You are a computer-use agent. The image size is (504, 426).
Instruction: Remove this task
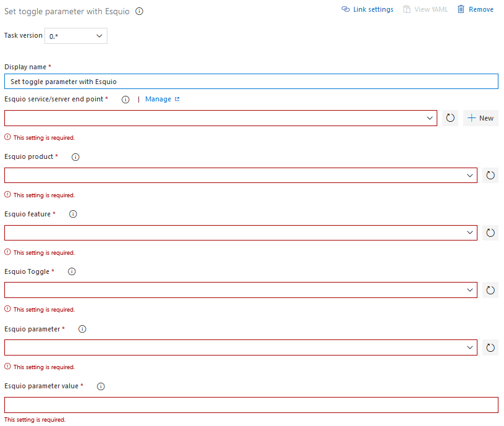coord(476,9)
